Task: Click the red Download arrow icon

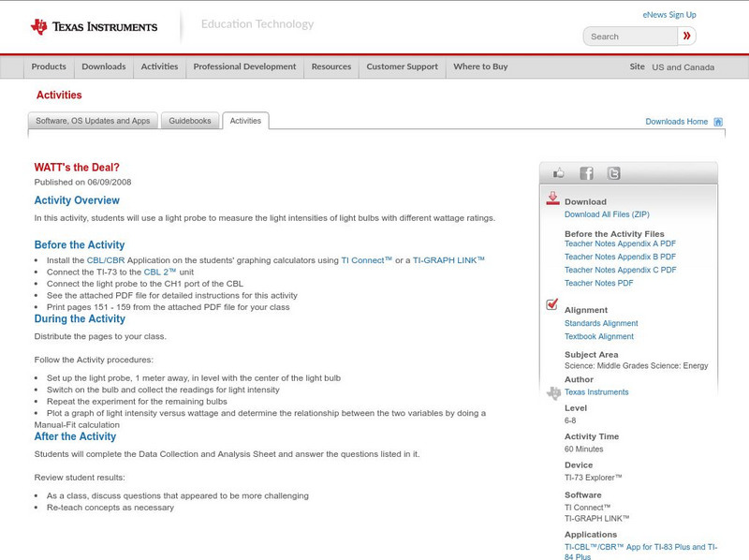Action: [552, 199]
